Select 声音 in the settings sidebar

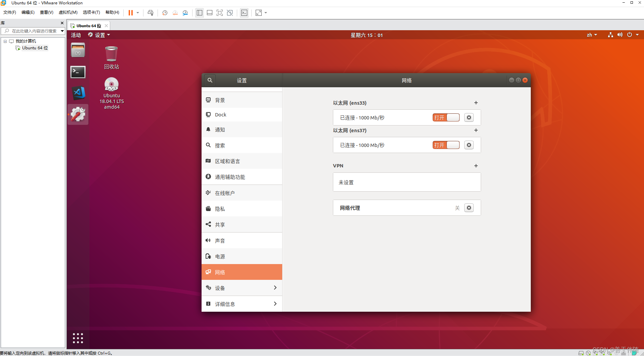242,241
